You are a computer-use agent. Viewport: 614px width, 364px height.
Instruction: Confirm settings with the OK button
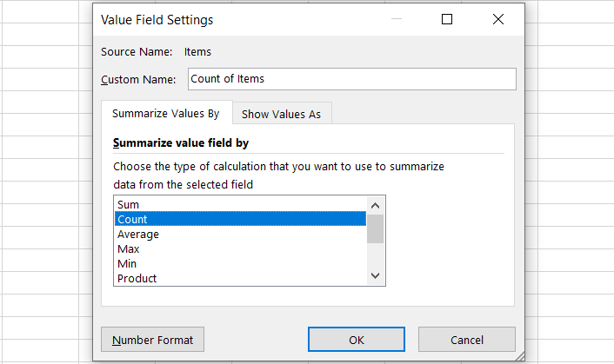click(x=356, y=339)
